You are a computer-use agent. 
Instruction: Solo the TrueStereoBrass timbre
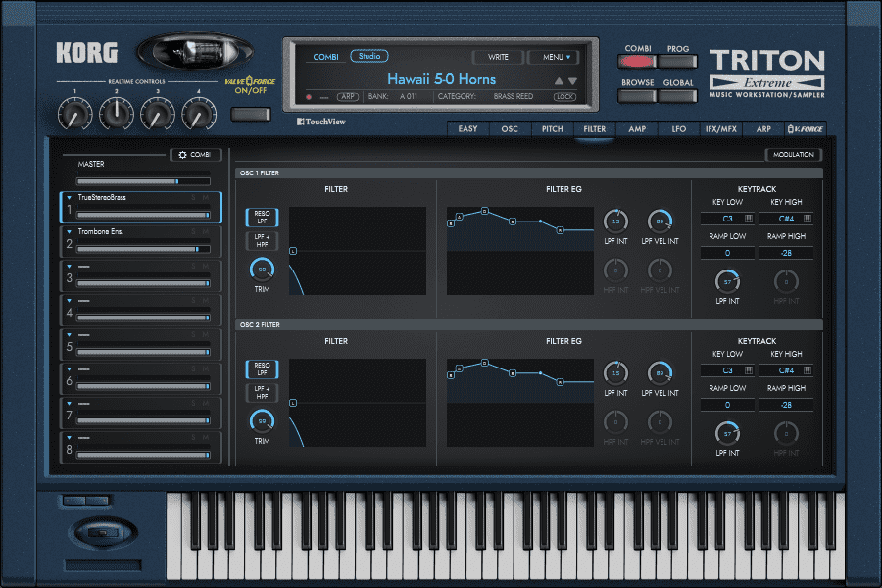(193, 198)
